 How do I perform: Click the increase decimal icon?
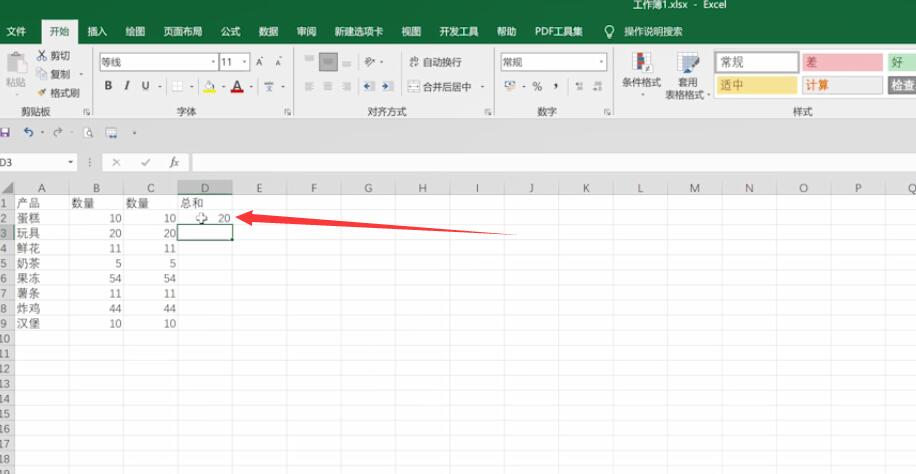[x=579, y=87]
